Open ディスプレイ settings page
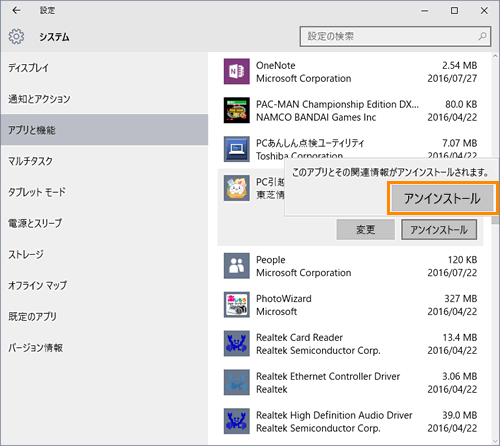The image size is (500, 446). (104, 68)
